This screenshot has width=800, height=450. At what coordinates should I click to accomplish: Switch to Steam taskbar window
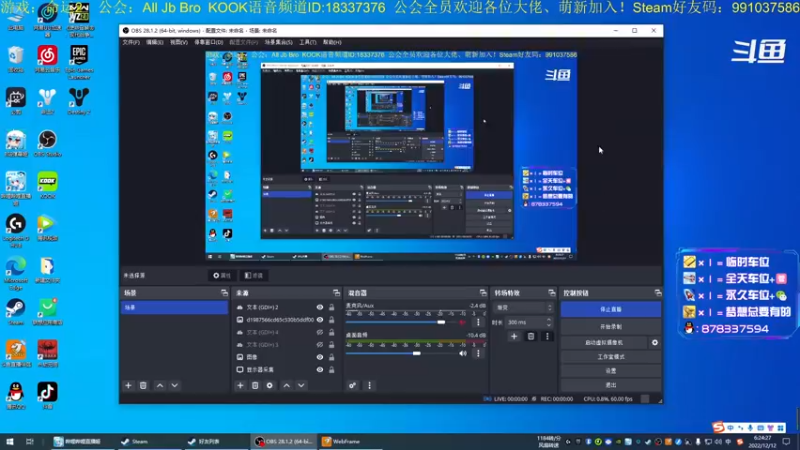(148, 441)
